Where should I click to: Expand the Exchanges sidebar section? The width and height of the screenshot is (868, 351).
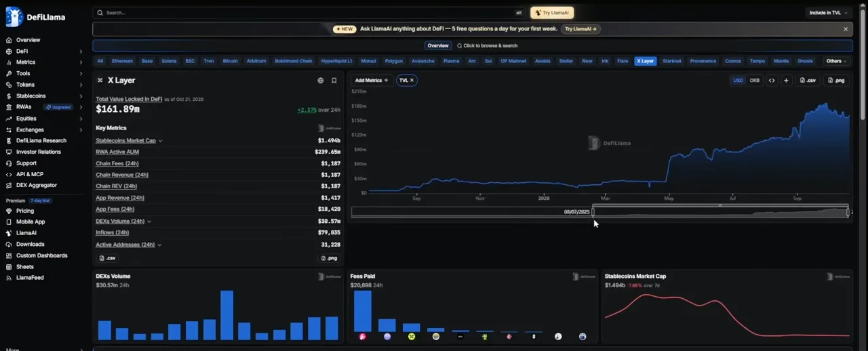tap(81, 129)
